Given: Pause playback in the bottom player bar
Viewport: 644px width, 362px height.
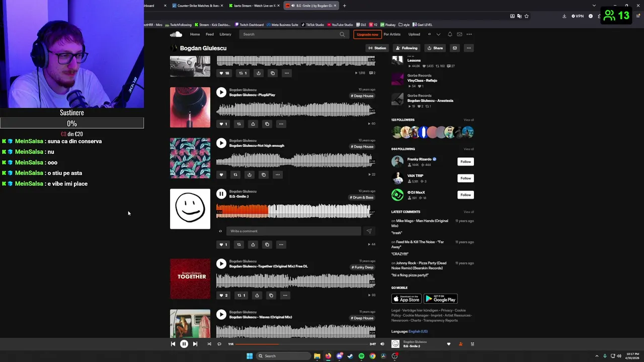Looking at the screenshot, I should point(184,344).
